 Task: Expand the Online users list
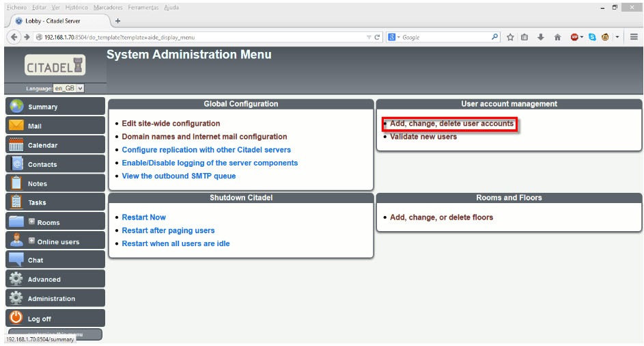click(x=31, y=241)
